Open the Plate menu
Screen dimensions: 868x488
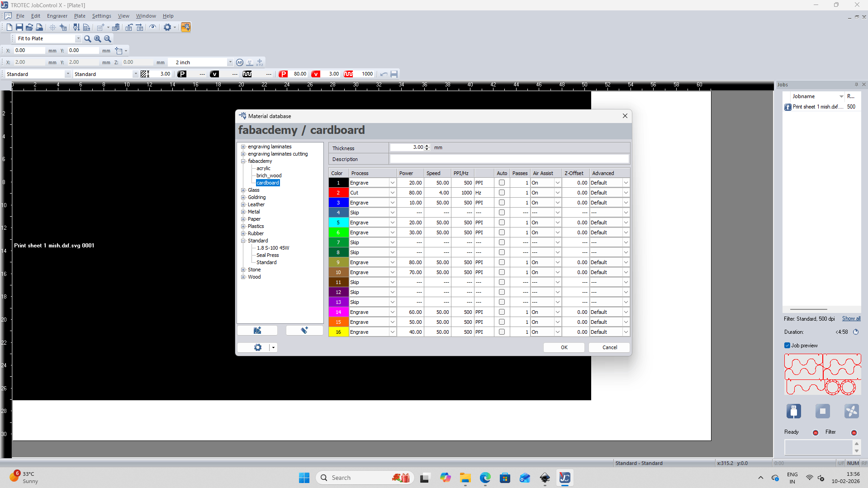80,16
